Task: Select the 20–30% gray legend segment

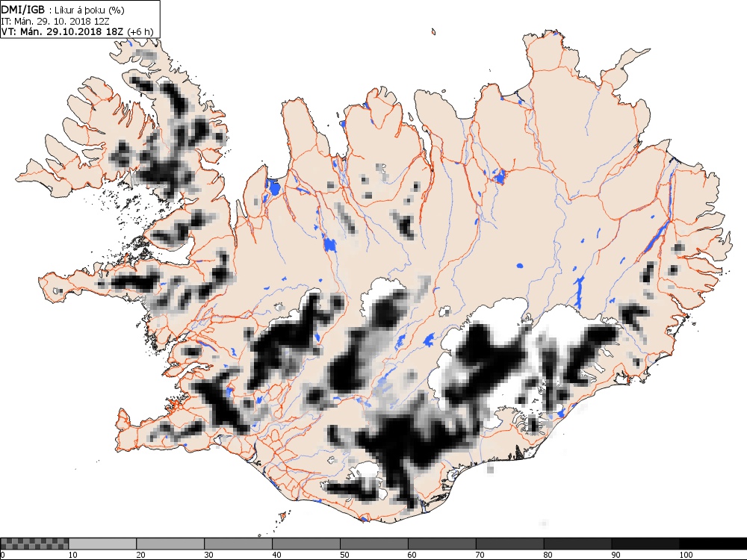Action: (170, 544)
